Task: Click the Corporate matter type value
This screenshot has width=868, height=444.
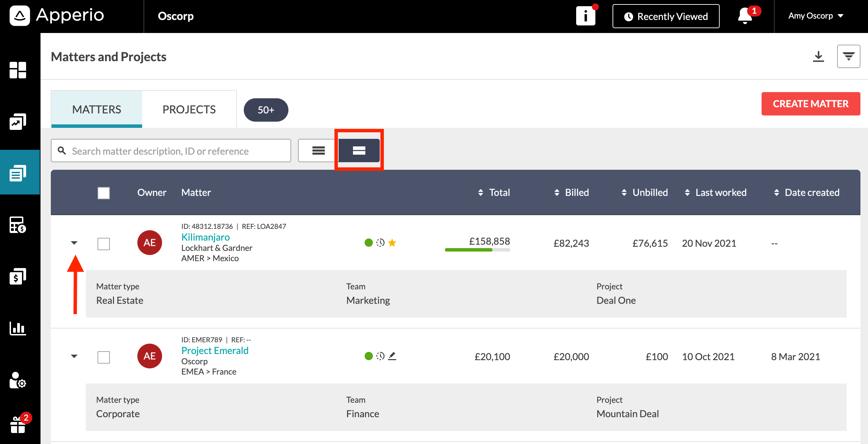Action: (118, 414)
